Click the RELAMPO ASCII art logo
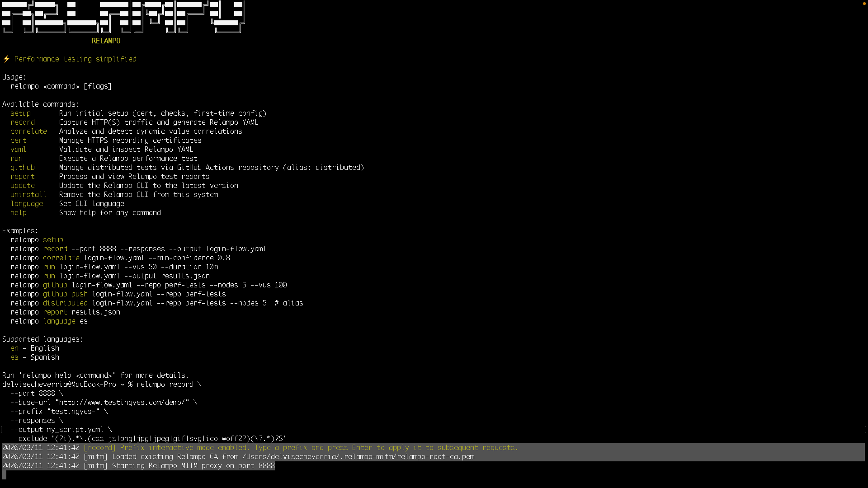 (122, 17)
